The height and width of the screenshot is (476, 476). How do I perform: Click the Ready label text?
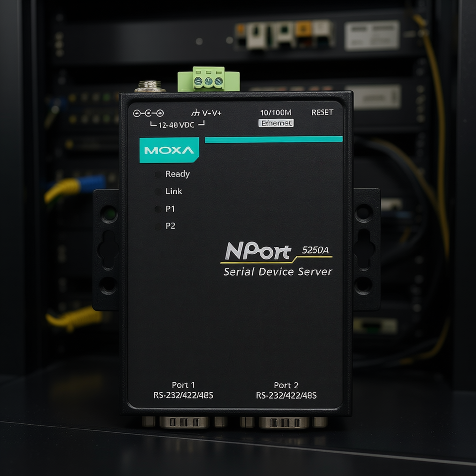(178, 174)
